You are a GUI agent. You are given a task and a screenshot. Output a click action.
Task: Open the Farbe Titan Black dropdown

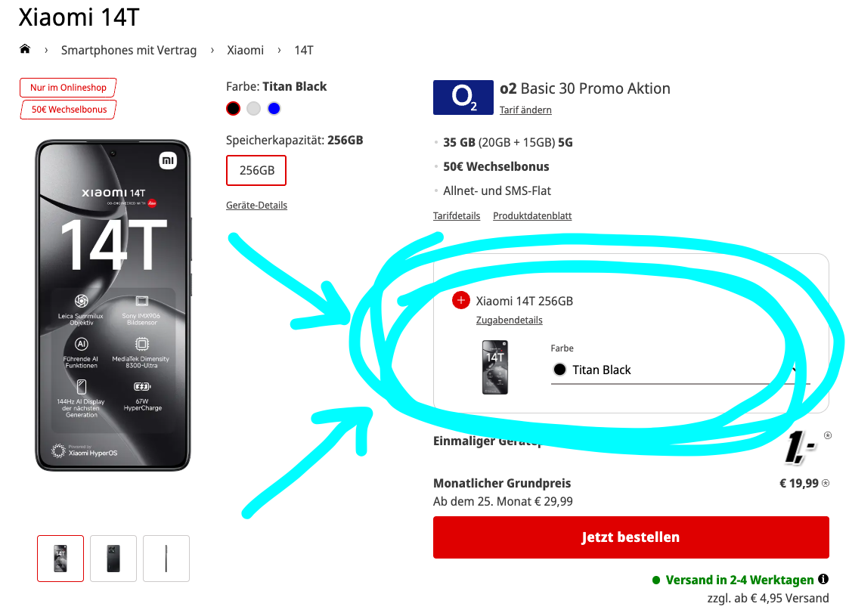tap(679, 370)
